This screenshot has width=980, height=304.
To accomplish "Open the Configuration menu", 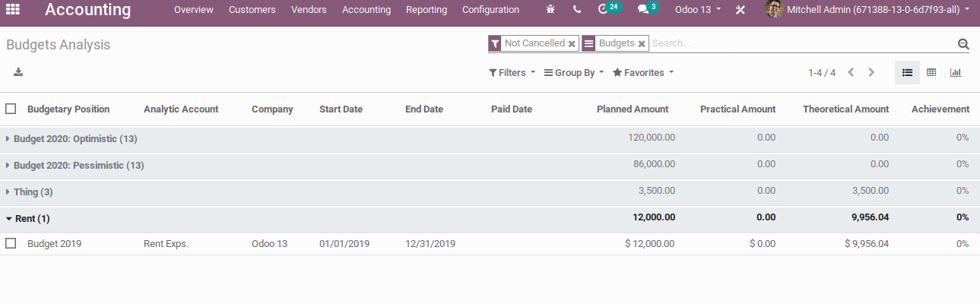I will tap(491, 10).
